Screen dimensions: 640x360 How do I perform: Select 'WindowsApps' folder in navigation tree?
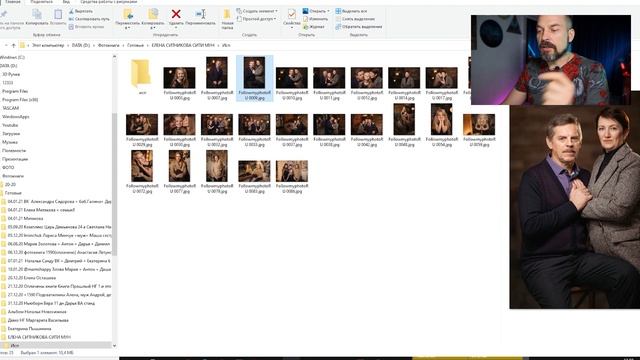click(x=16, y=117)
